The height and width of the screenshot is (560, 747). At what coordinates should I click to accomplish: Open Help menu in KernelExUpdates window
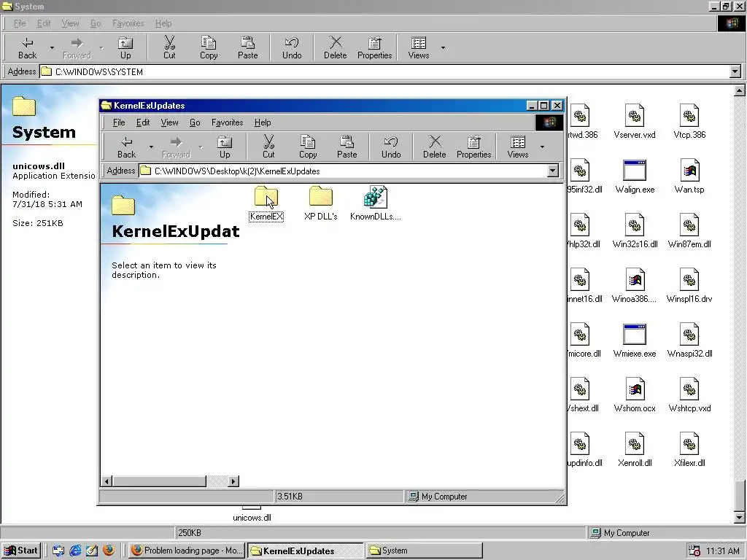(263, 122)
